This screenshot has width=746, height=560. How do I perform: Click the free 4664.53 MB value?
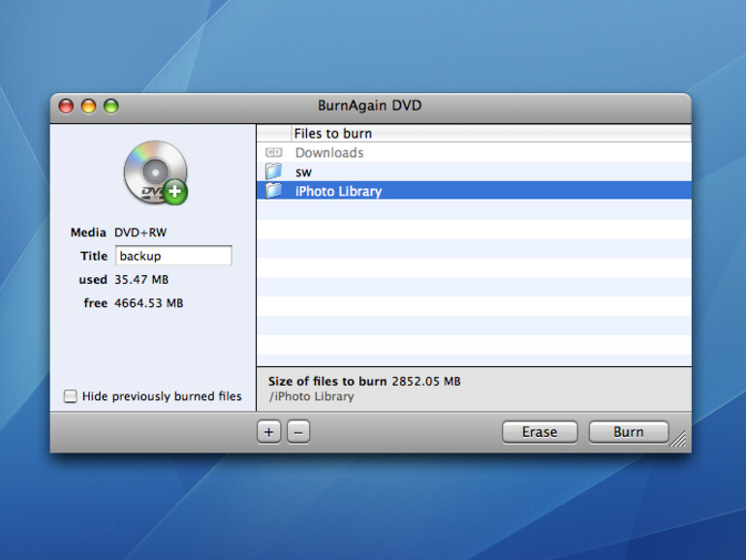click(x=148, y=303)
